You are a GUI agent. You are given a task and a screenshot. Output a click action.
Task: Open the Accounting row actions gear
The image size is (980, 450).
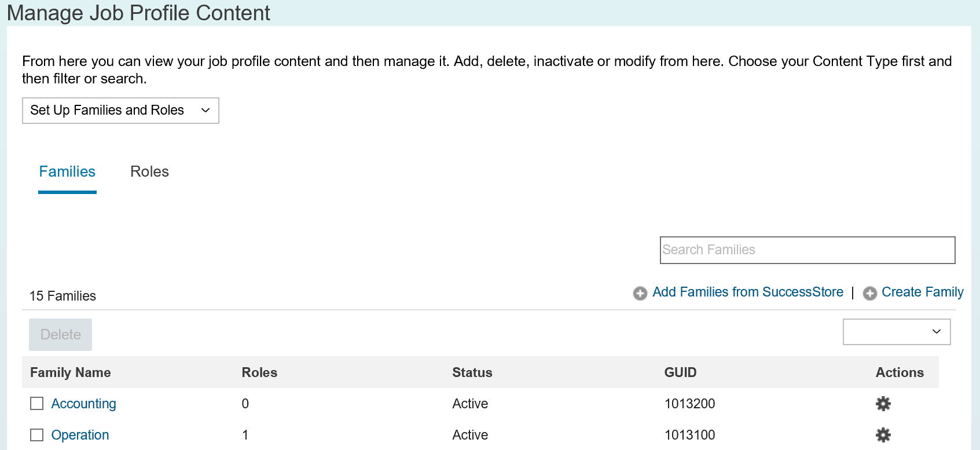pyautogui.click(x=883, y=404)
